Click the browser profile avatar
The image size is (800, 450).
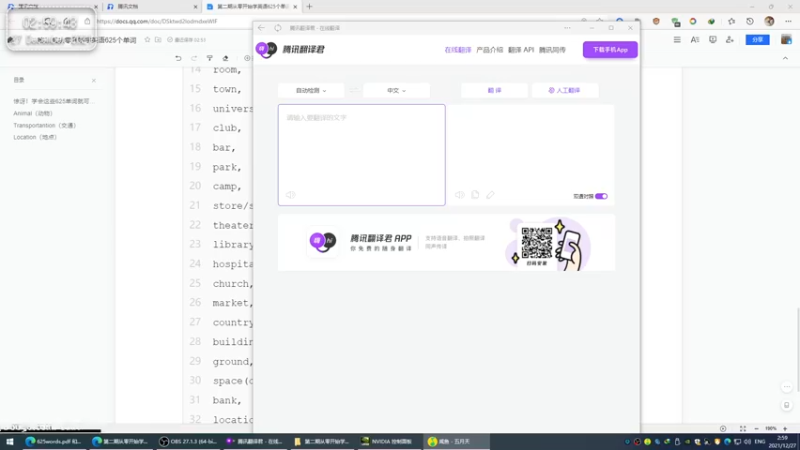pyautogui.click(x=769, y=21)
